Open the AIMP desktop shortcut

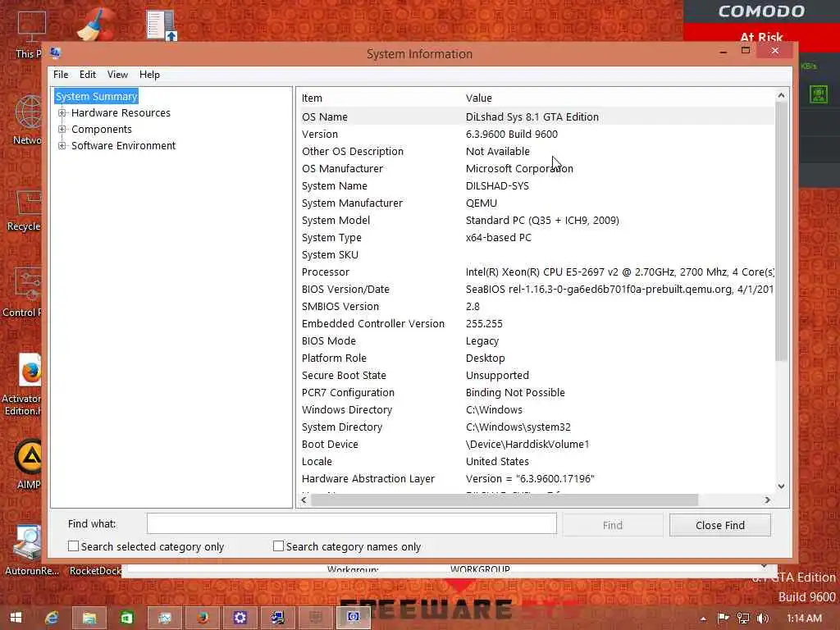tap(29, 464)
